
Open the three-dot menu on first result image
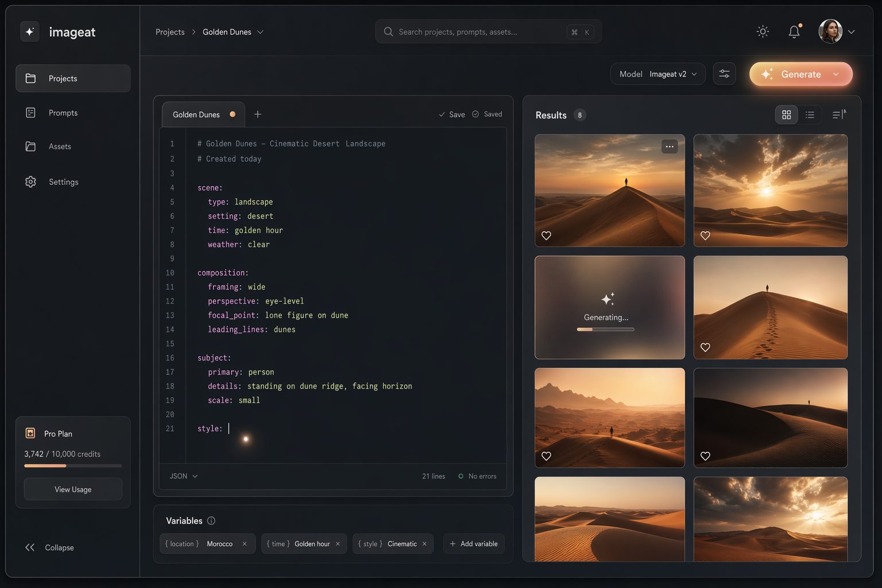point(669,146)
